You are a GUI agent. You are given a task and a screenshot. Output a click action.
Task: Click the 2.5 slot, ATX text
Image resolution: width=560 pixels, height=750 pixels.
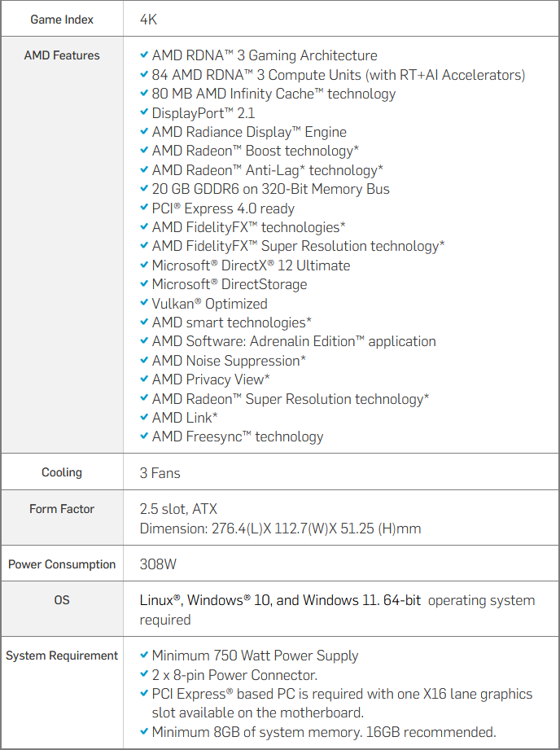178,509
